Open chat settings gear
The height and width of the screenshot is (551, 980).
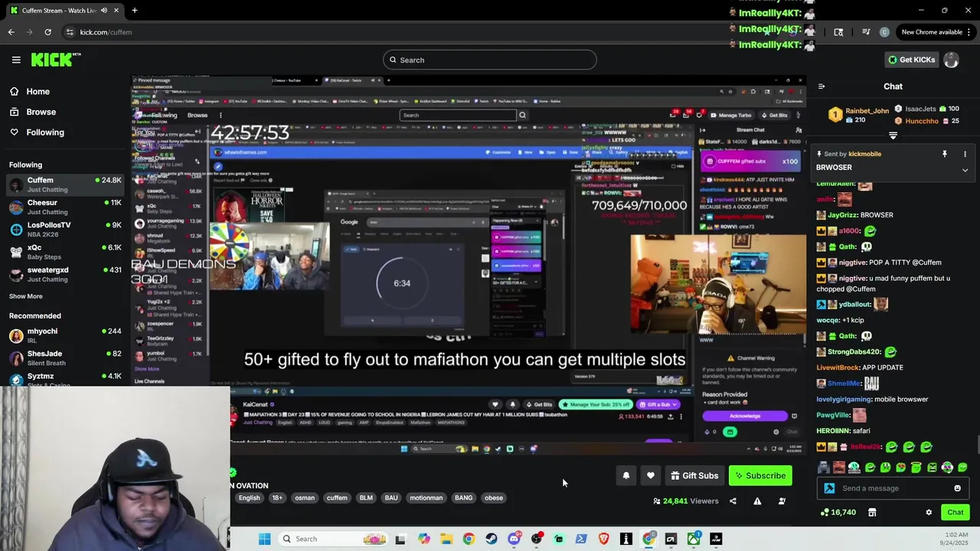(x=929, y=513)
